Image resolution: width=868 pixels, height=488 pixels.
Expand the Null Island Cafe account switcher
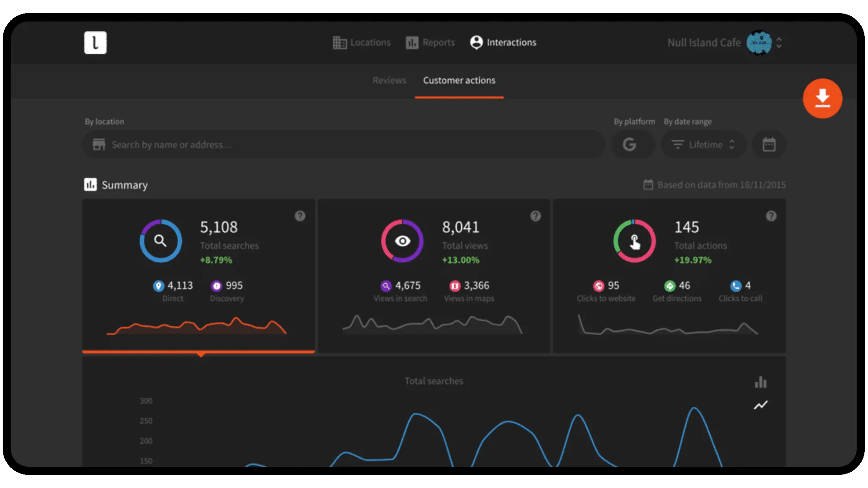pos(779,42)
